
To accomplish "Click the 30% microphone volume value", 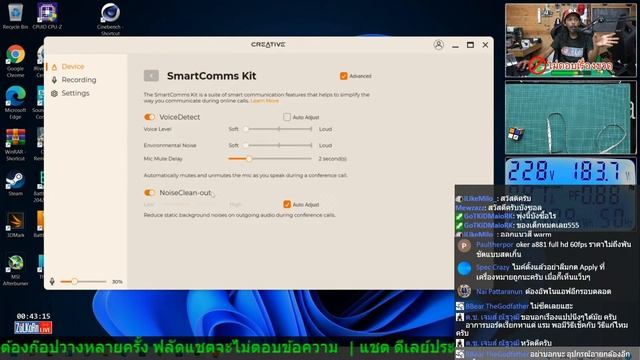I will pos(117,282).
